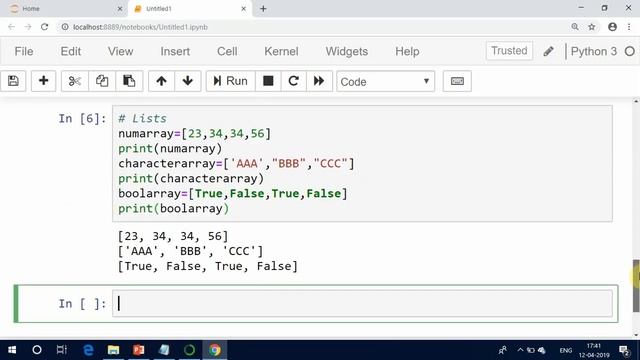The image size is (640, 360).
Task: Open the Action Center notifications icon
Action: (x=624, y=350)
